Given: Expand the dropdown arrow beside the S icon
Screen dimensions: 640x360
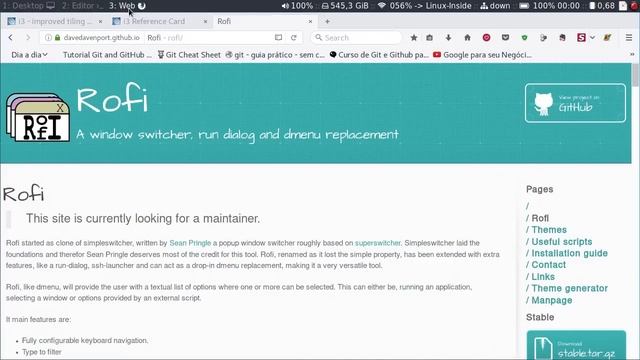Looking at the screenshot, I should (592, 38).
